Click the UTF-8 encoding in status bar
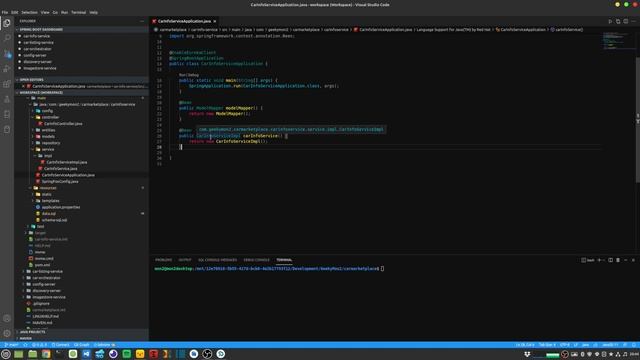Screen dimensions: 640x360 [564, 345]
